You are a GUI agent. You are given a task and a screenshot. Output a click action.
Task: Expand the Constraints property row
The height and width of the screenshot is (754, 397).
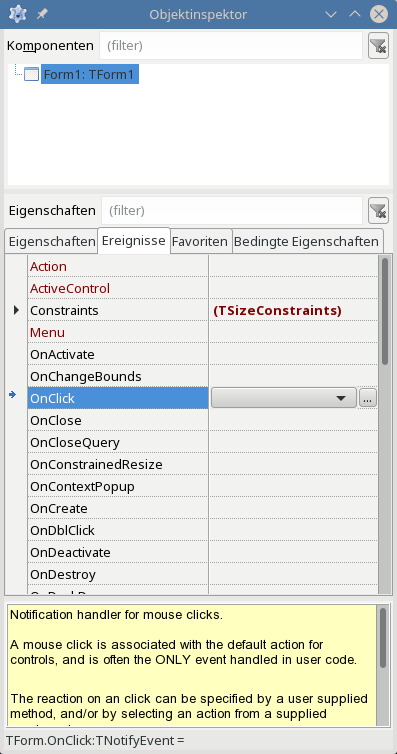[16, 311]
